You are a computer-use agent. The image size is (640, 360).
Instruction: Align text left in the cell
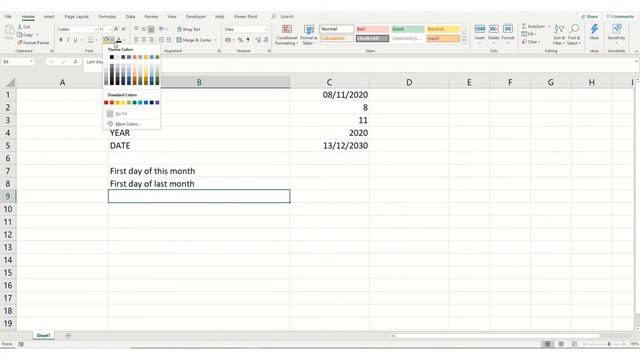(x=136, y=40)
